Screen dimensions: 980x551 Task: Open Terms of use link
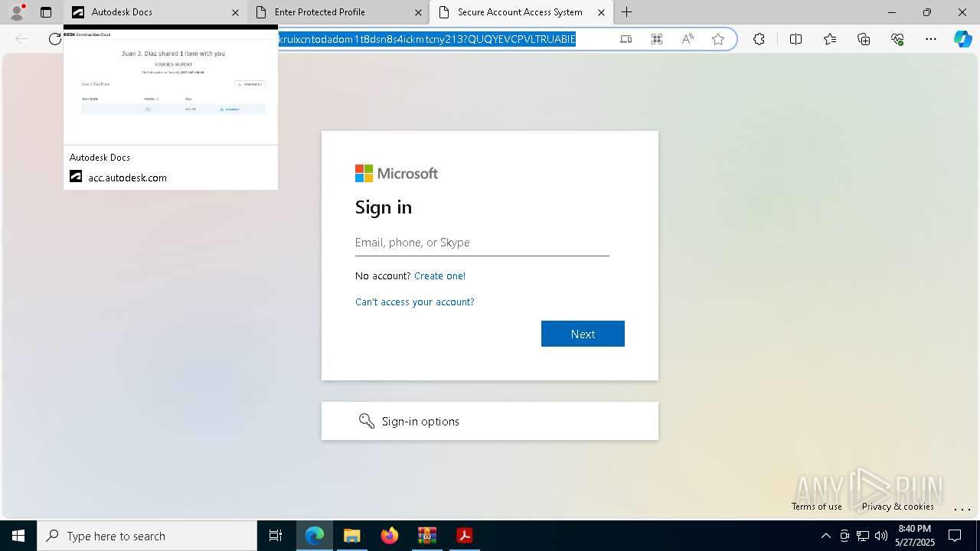point(817,507)
